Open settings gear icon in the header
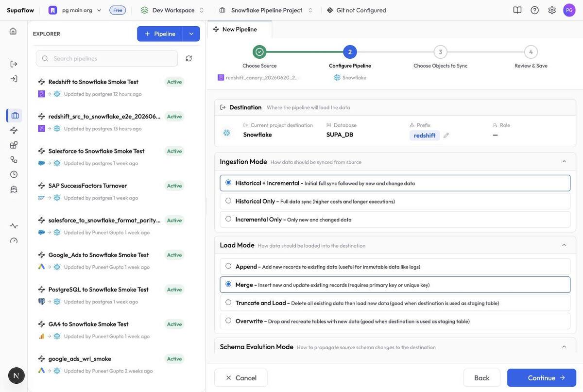This screenshot has width=583, height=392. click(x=552, y=10)
